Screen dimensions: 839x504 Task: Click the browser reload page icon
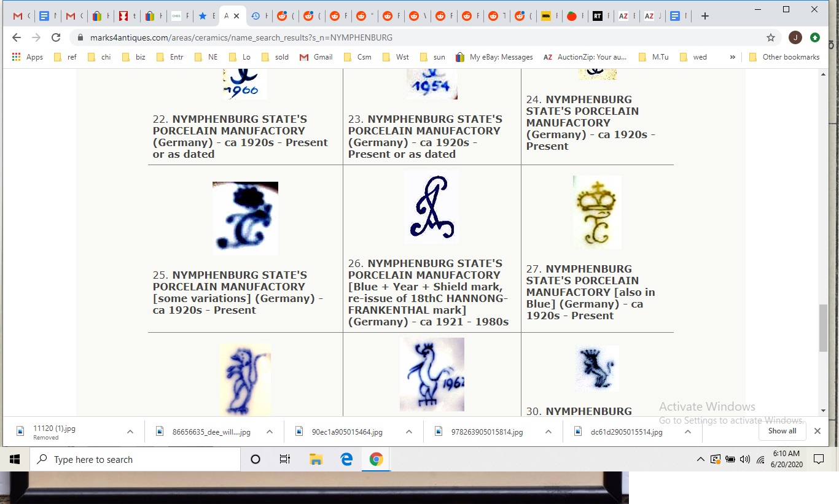point(56,37)
